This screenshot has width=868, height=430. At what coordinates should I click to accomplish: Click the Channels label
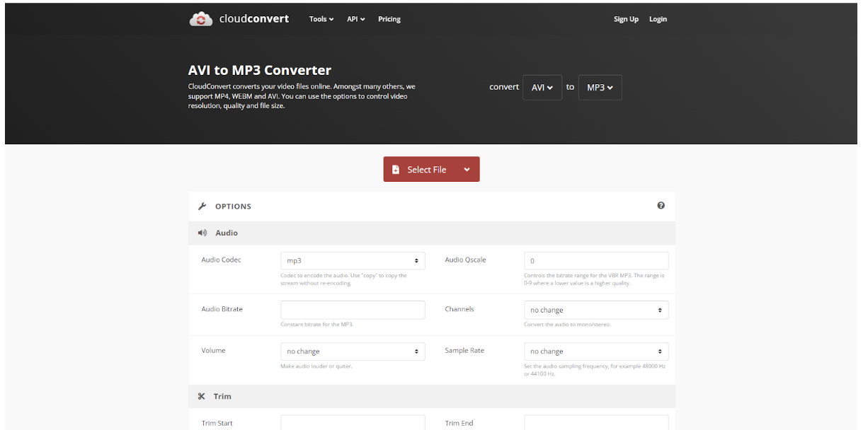pyautogui.click(x=459, y=309)
